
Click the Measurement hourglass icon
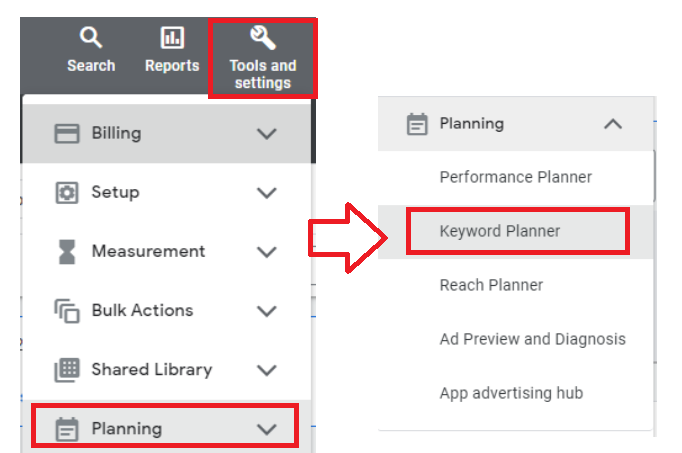point(67,252)
